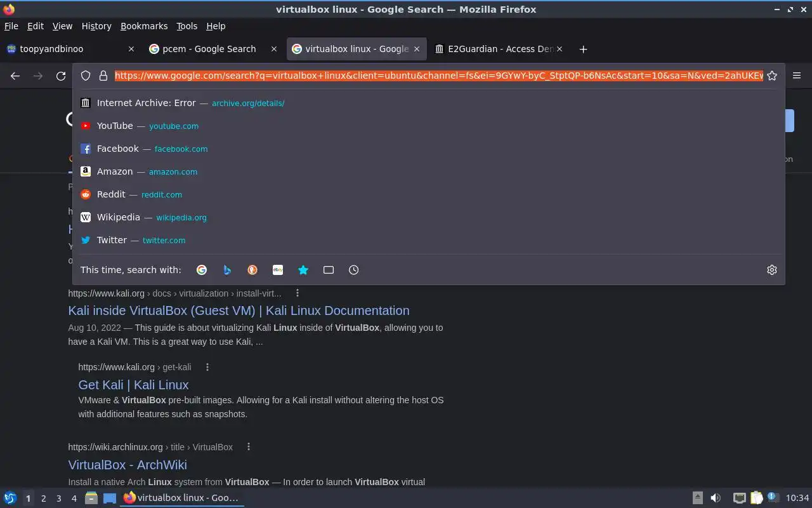812x508 pixels.
Task: Select the Wikipedia suggestion
Action: click(428, 217)
